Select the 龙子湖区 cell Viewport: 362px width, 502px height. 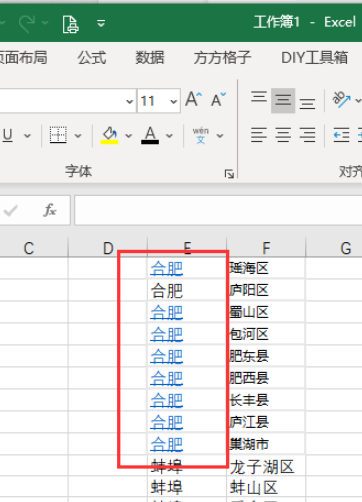tap(266, 466)
